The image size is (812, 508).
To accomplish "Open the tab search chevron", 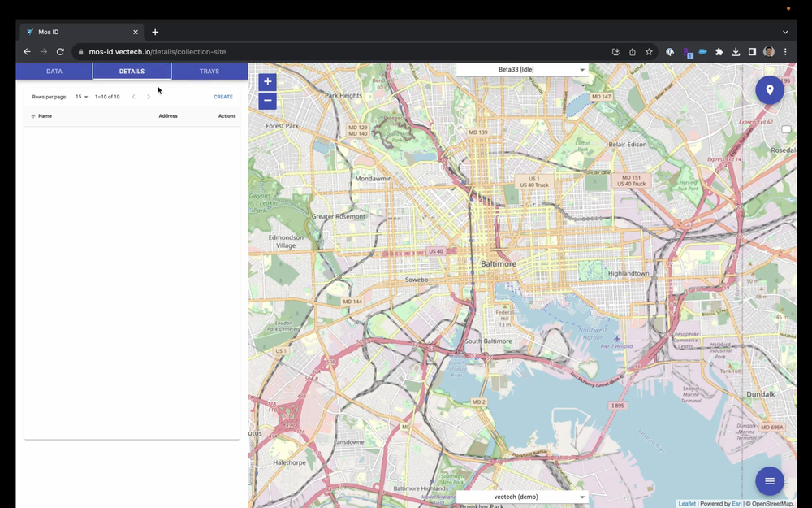I will point(785,33).
